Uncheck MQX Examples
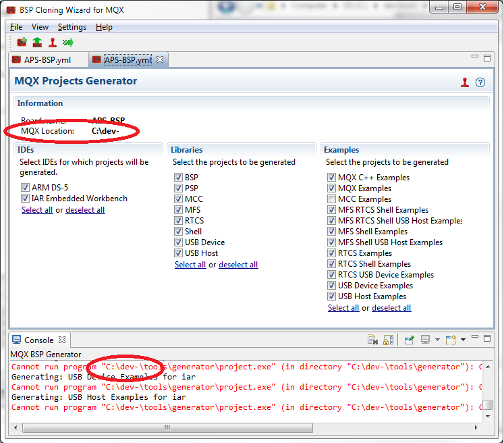 point(331,188)
